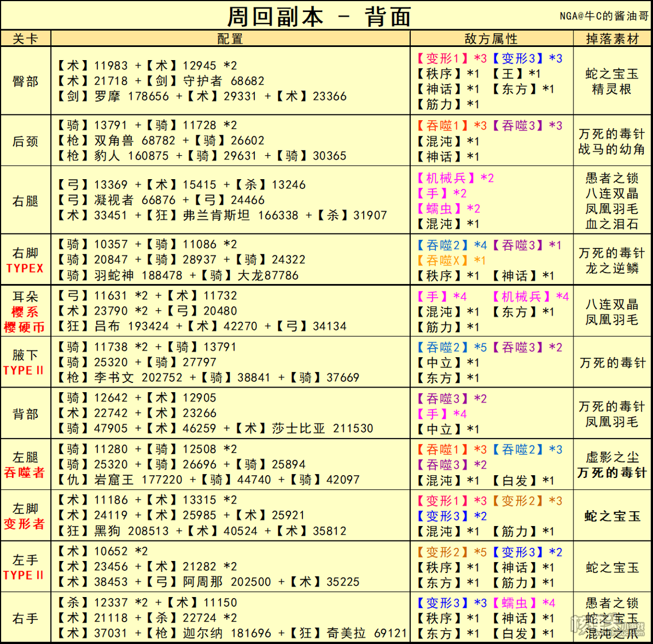The width and height of the screenshot is (653, 644).
Task: Click the red 樱硬币 label under 耳朵
Action: click(25, 327)
